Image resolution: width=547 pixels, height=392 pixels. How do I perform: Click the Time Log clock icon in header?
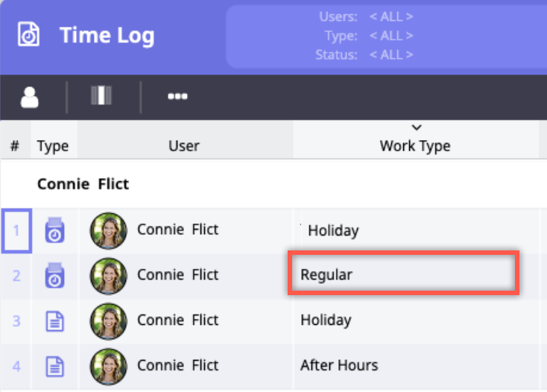pyautogui.click(x=30, y=36)
